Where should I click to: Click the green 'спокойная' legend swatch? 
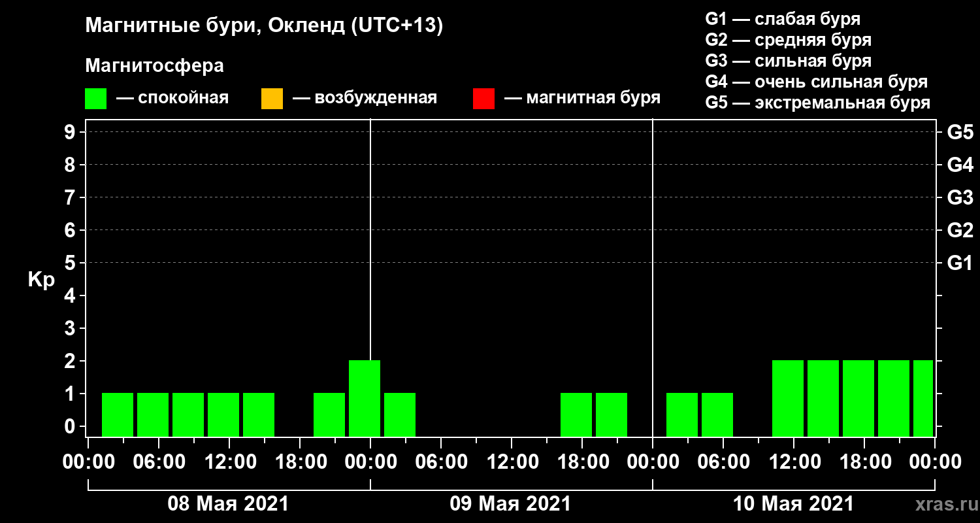click(95, 99)
